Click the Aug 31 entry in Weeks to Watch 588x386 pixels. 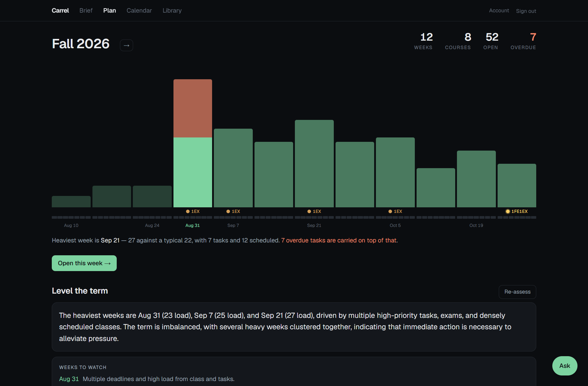click(x=147, y=379)
